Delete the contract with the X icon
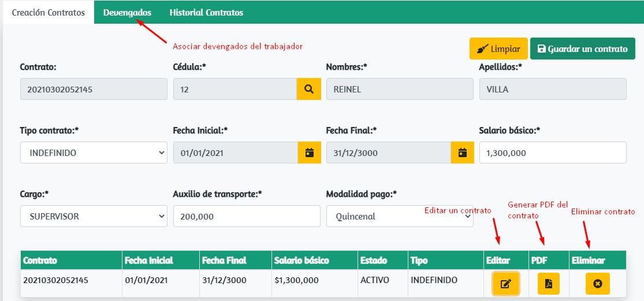This screenshot has height=301, width=644. coord(598,284)
